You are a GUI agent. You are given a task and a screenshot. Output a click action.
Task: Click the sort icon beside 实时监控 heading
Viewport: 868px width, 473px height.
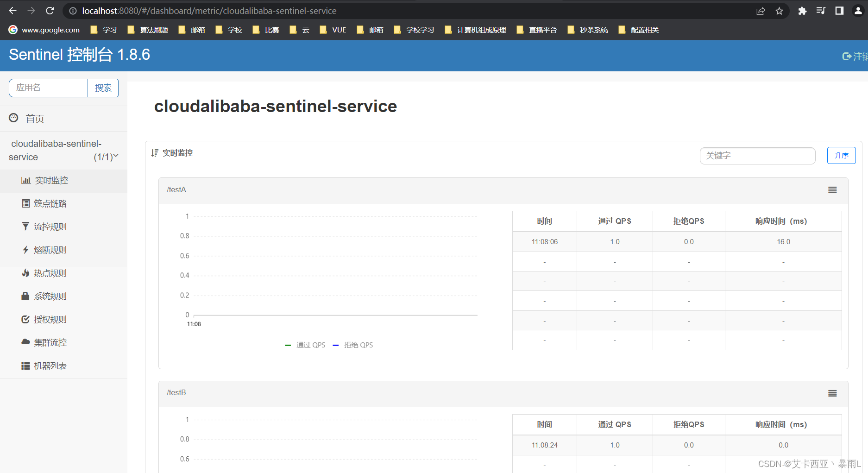[x=155, y=153]
